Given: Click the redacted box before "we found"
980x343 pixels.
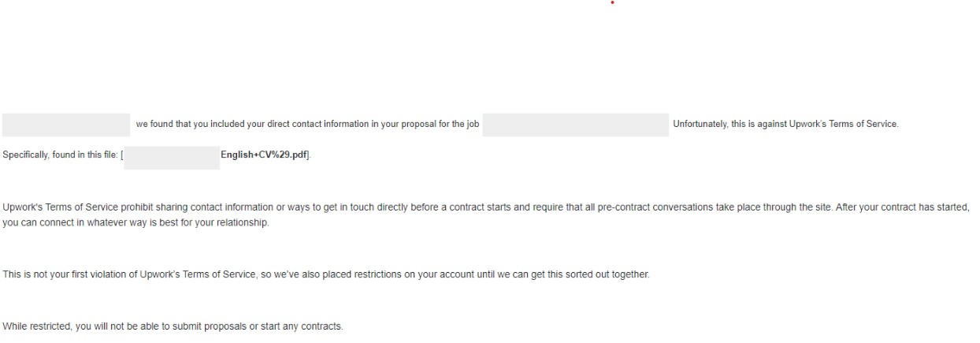Looking at the screenshot, I should click(66, 125).
